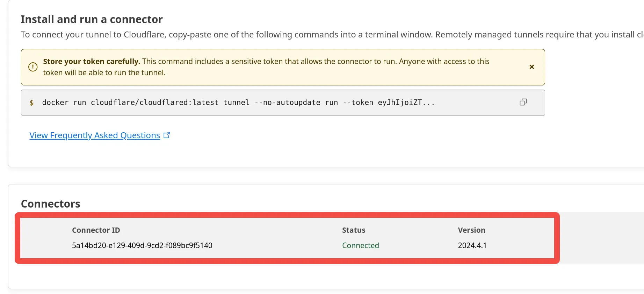Viewport: 644px width, 294px height.
Task: Click the version number 2024.4.1
Action: click(472, 246)
